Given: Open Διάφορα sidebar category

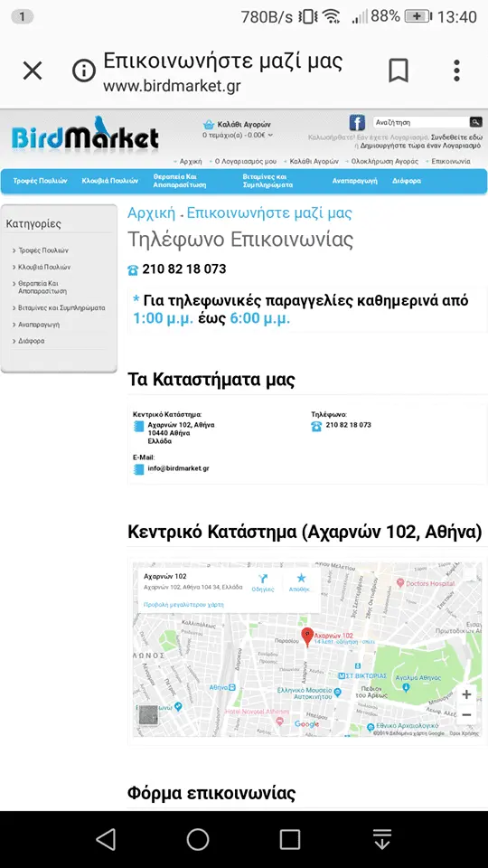Looking at the screenshot, I should point(31,341).
